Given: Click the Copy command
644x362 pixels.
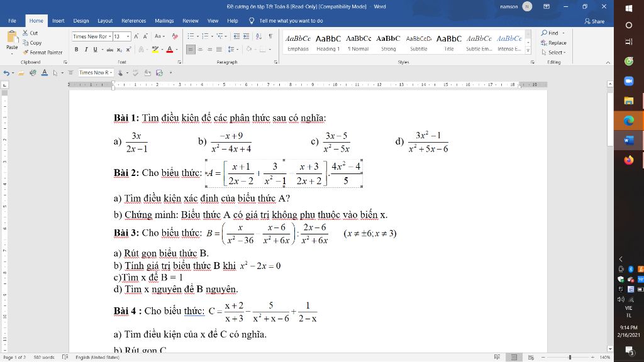Looking at the screenshot, I should click(x=33, y=43).
